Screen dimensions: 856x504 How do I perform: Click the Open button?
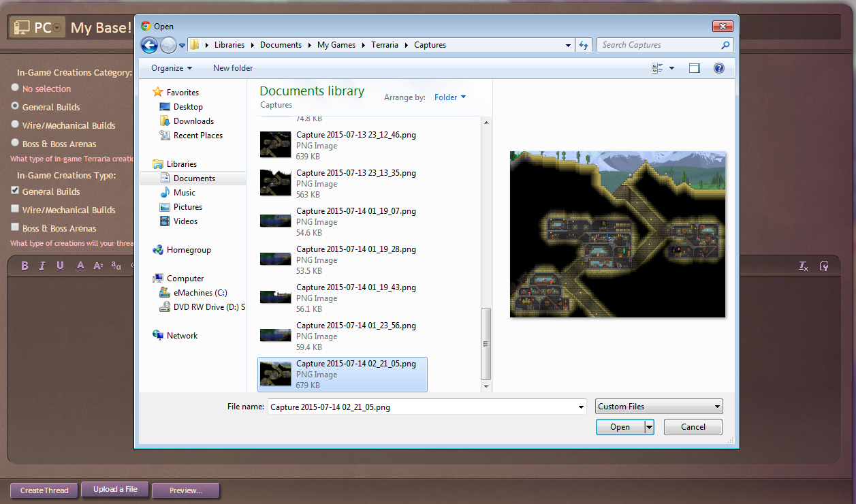(620, 427)
